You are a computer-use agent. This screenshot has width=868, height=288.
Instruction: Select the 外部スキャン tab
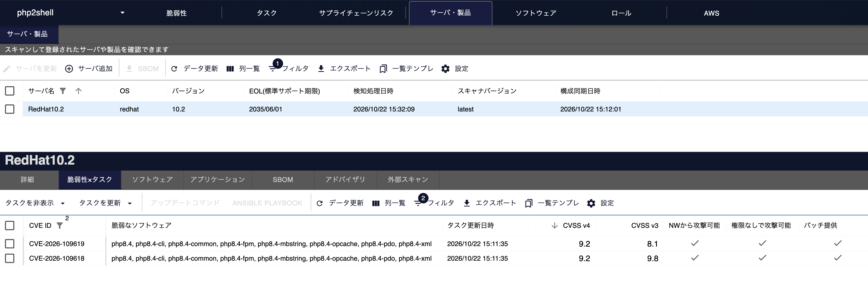coord(408,180)
